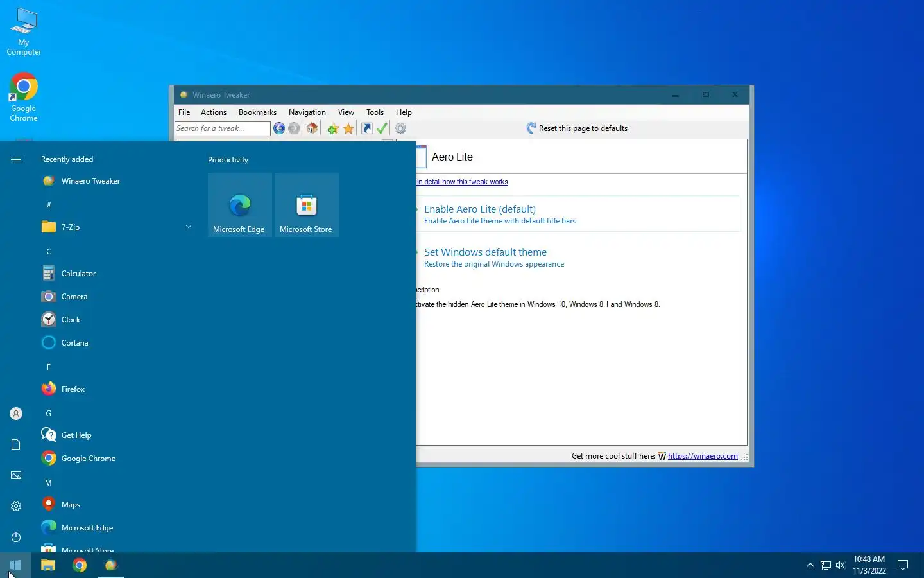Screen dimensions: 924x578
Task: Click the Power icon in Start
Action: (16, 537)
